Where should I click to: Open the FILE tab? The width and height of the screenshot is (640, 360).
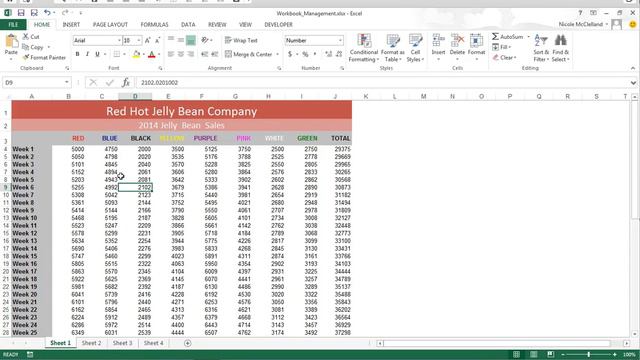pos(13,24)
